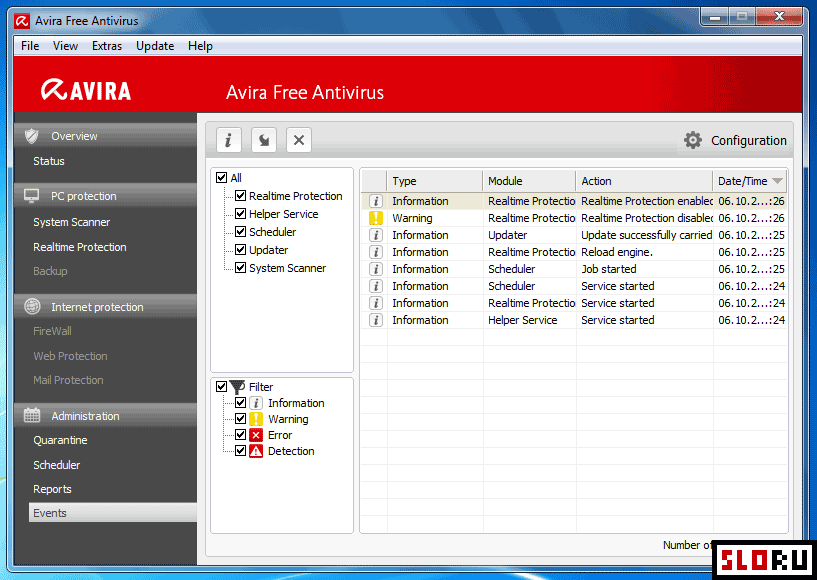Open Configuration via the gear icon
This screenshot has height=580, width=817.
tap(692, 140)
